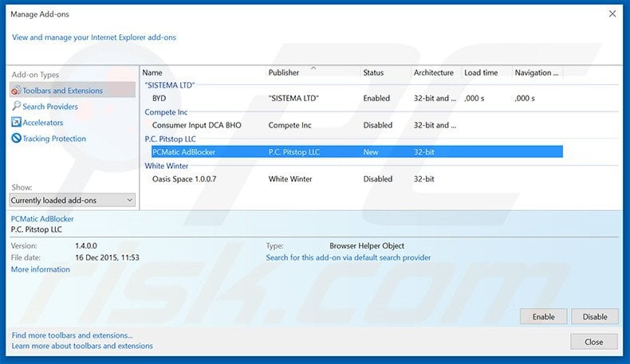Click version value 1.4.0.0
Screen dimensions: 630x364
(86, 245)
